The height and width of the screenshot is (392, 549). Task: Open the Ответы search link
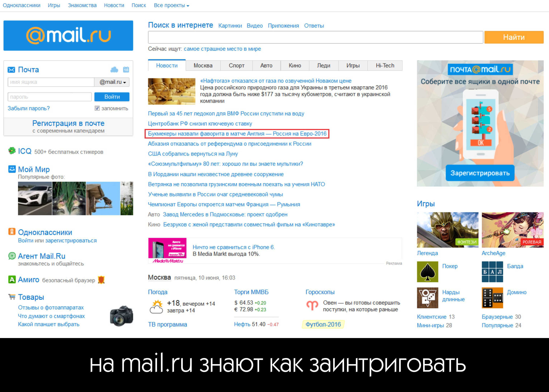click(314, 26)
